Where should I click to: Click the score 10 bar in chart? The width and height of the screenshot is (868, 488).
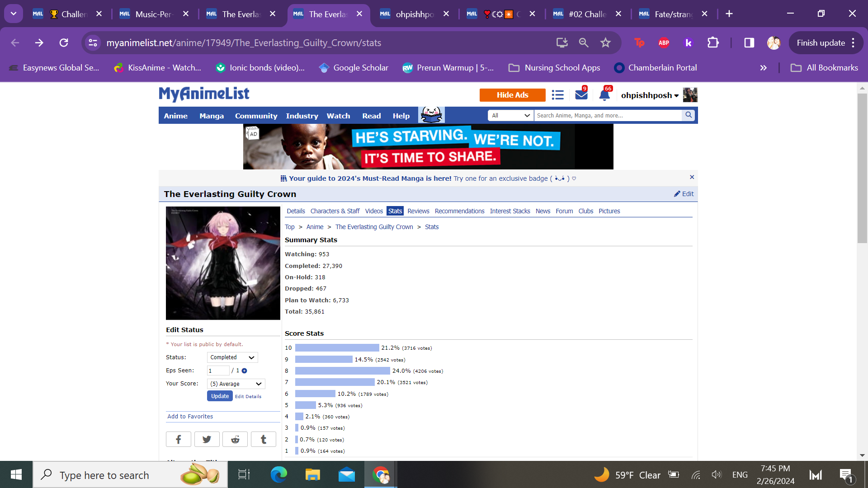337,348
